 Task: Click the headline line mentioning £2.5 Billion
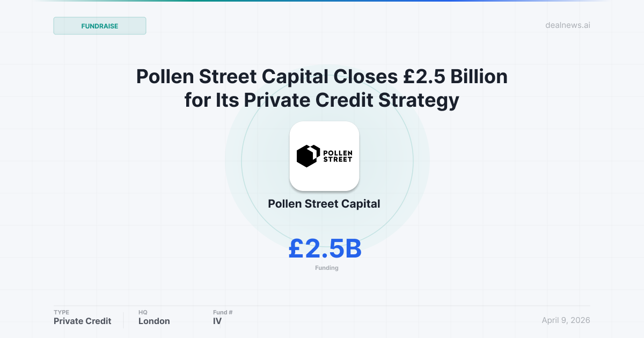322,77
